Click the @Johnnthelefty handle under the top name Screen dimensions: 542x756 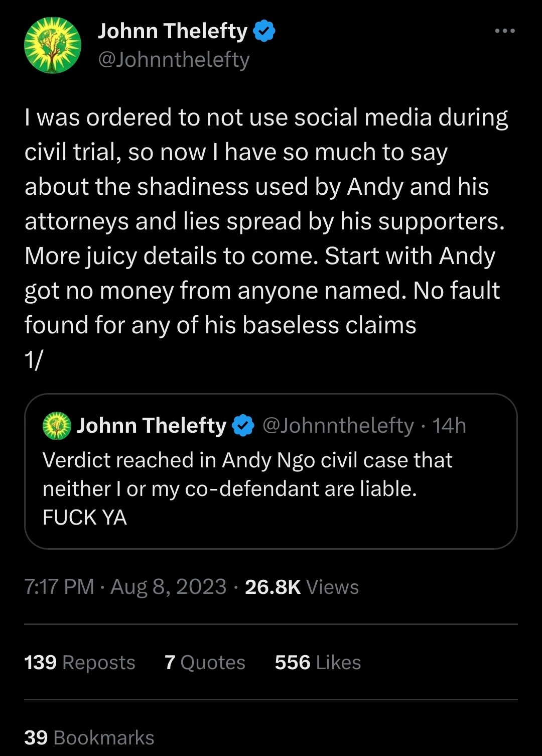[x=174, y=60]
